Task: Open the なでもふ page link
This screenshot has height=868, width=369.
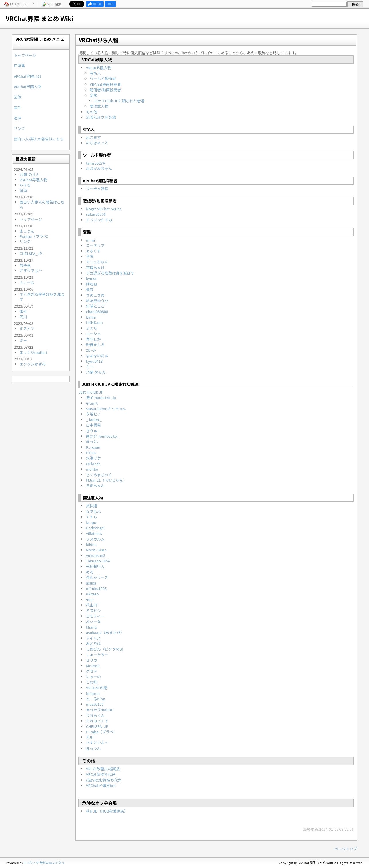Action: point(93,512)
